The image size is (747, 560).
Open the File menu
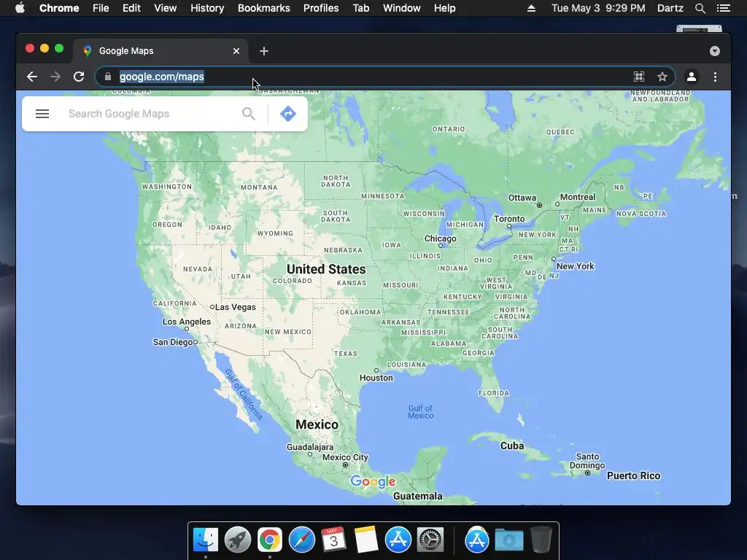tap(101, 8)
